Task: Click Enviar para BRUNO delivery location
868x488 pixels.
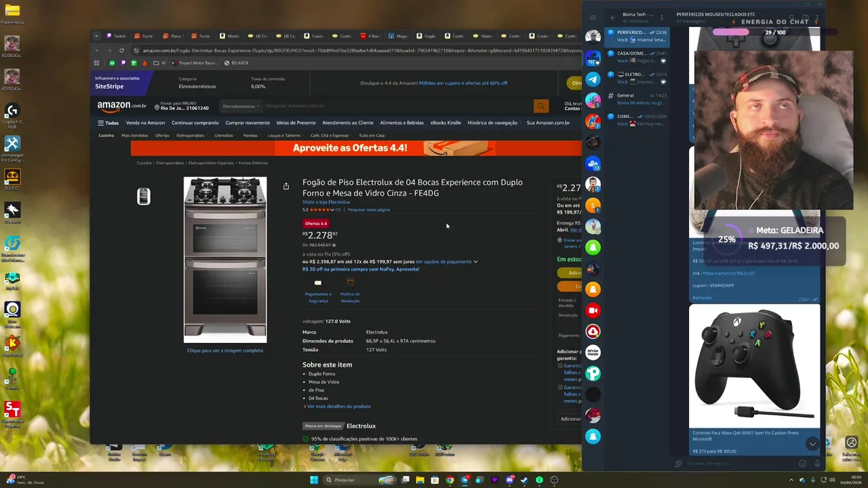Action: (x=181, y=106)
